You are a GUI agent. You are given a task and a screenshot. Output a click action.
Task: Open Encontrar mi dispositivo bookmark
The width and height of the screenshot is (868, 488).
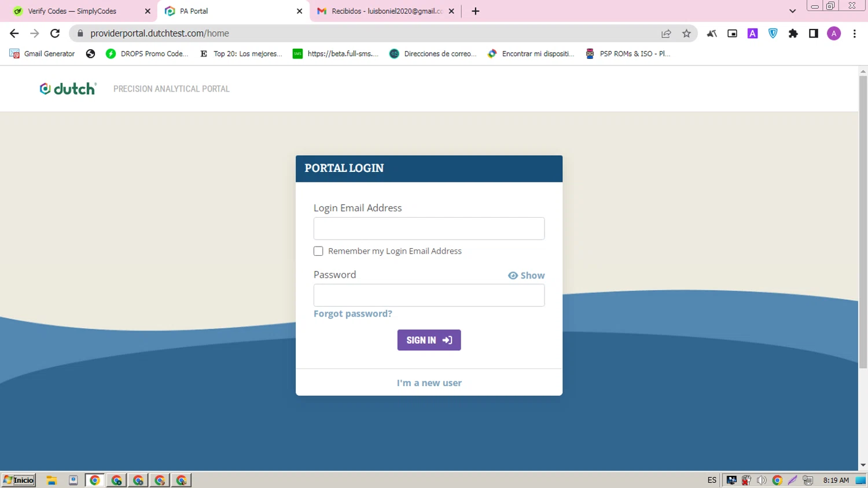pos(531,54)
